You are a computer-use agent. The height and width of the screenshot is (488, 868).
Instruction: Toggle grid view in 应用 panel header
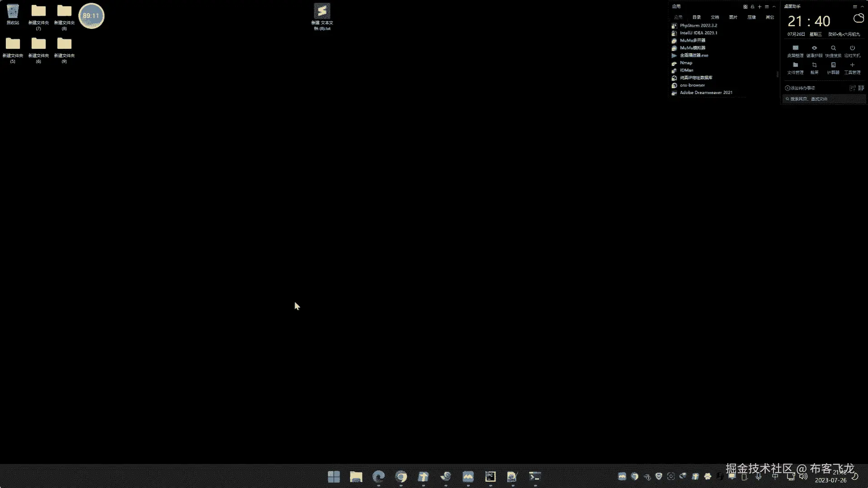coord(745,7)
